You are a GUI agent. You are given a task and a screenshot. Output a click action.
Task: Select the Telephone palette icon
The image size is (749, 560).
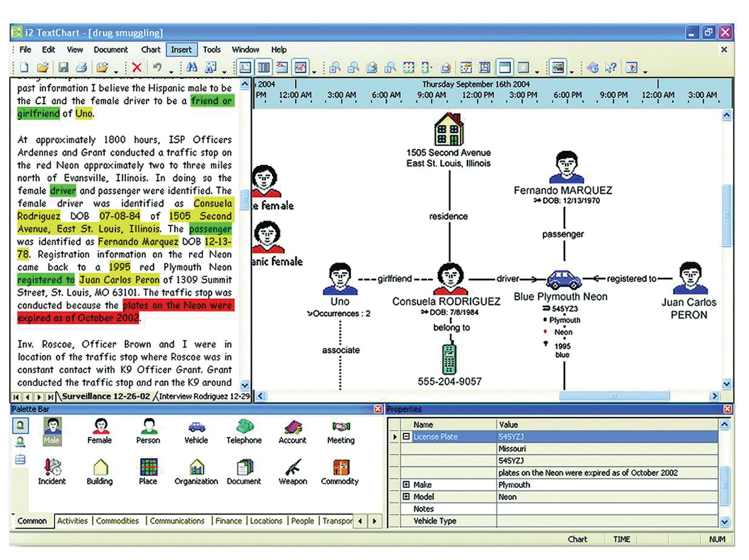point(243,430)
